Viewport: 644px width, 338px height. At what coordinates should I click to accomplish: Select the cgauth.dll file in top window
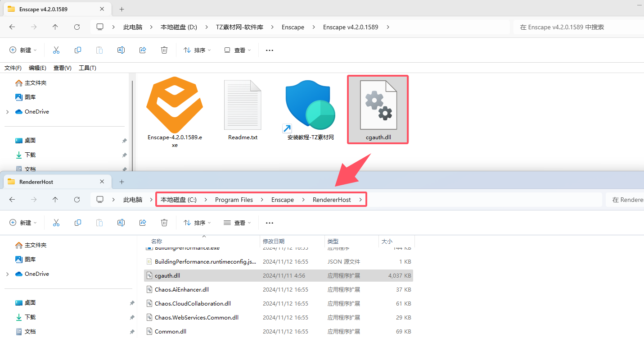point(378,110)
